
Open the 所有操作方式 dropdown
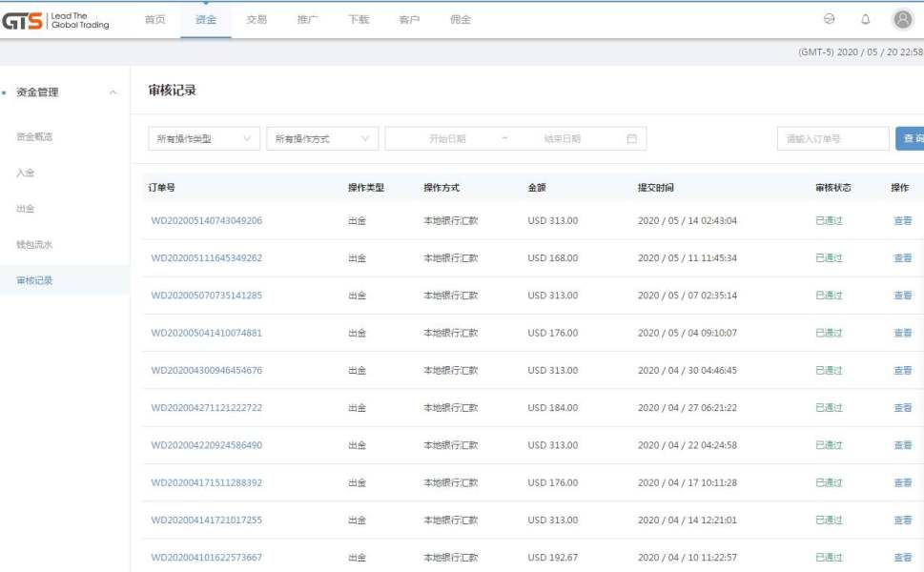tap(321, 139)
